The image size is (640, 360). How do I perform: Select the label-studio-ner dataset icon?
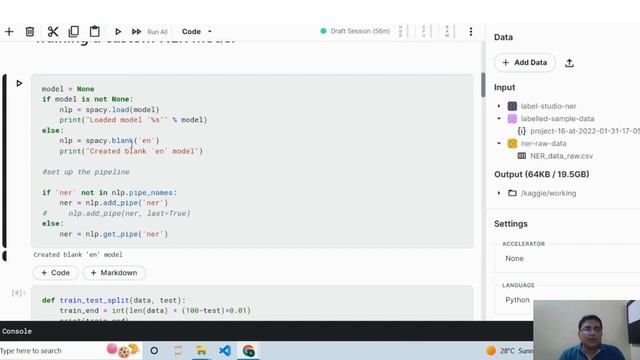tap(512, 106)
